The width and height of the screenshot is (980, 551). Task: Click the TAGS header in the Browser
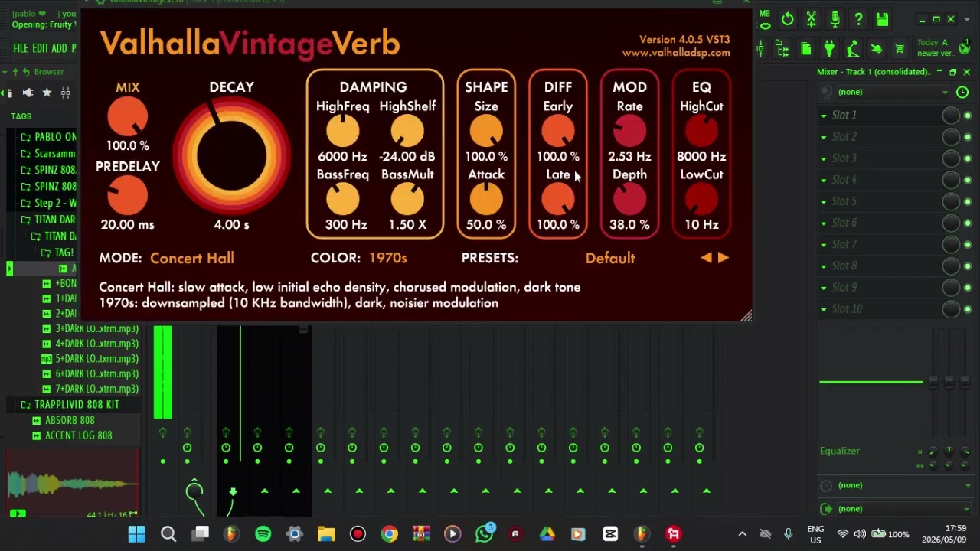point(21,116)
